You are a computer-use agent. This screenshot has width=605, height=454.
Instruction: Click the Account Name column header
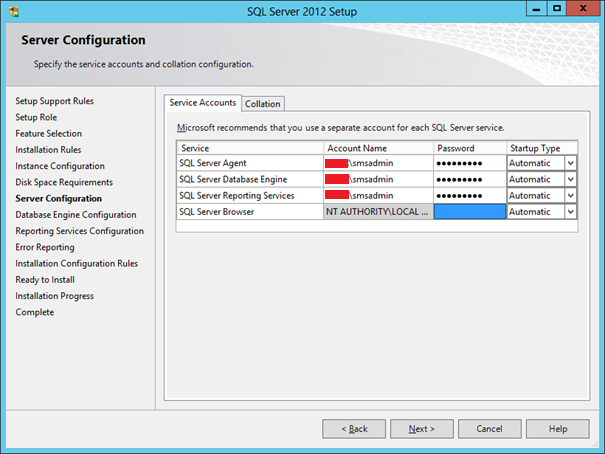coord(378,148)
